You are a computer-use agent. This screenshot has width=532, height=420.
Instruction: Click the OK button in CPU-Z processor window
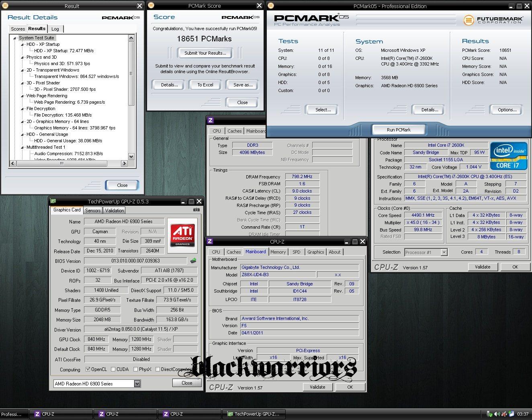[x=515, y=267]
